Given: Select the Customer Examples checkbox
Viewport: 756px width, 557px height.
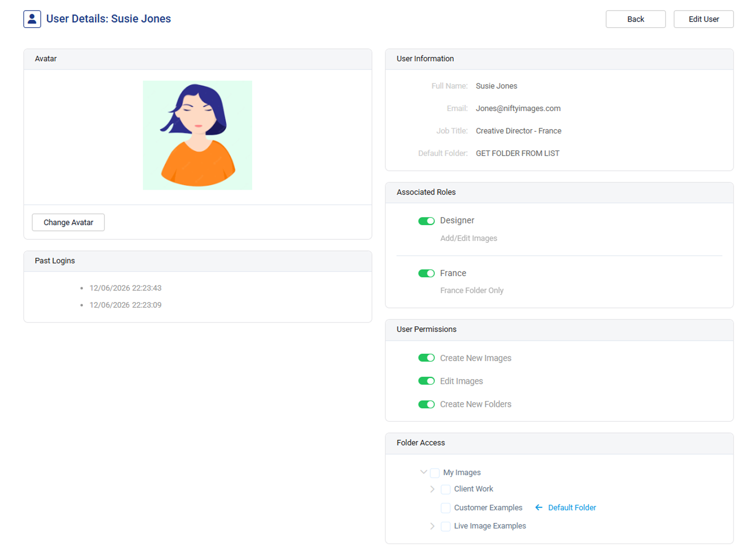Looking at the screenshot, I should pyautogui.click(x=445, y=508).
